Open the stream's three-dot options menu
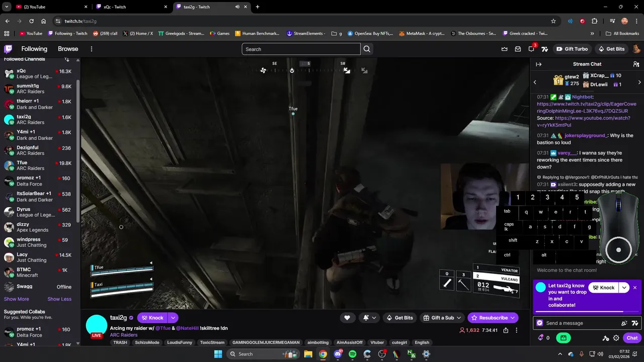The width and height of the screenshot is (644, 362). pos(516,330)
